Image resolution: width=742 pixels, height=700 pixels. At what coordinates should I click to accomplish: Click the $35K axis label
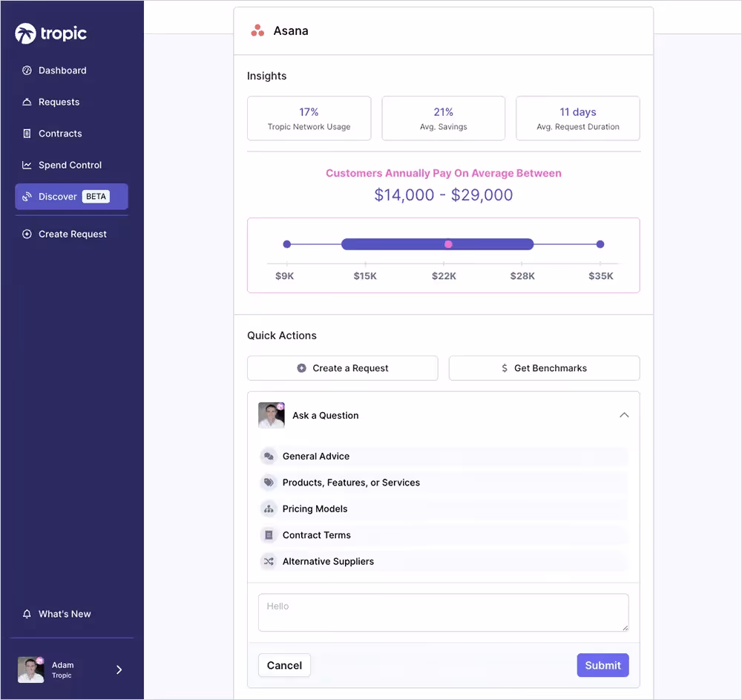click(600, 276)
